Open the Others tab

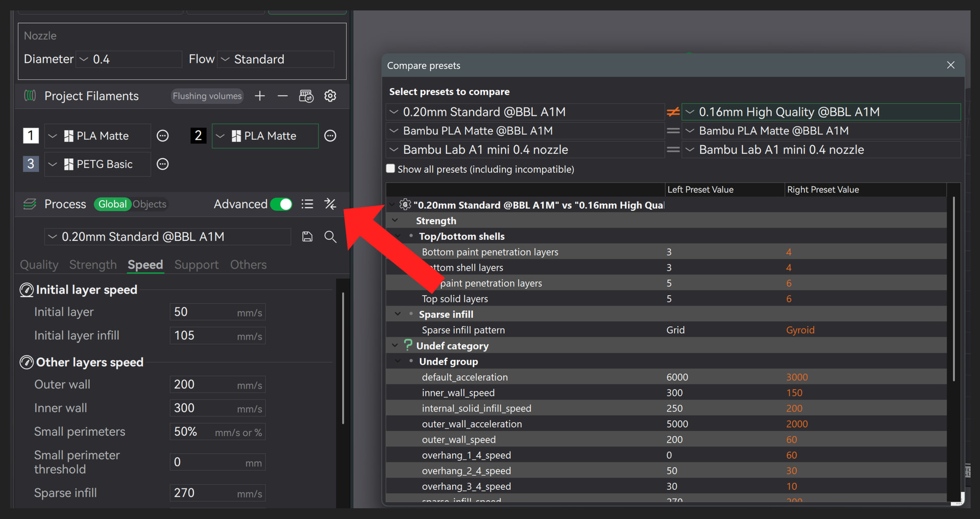click(248, 265)
